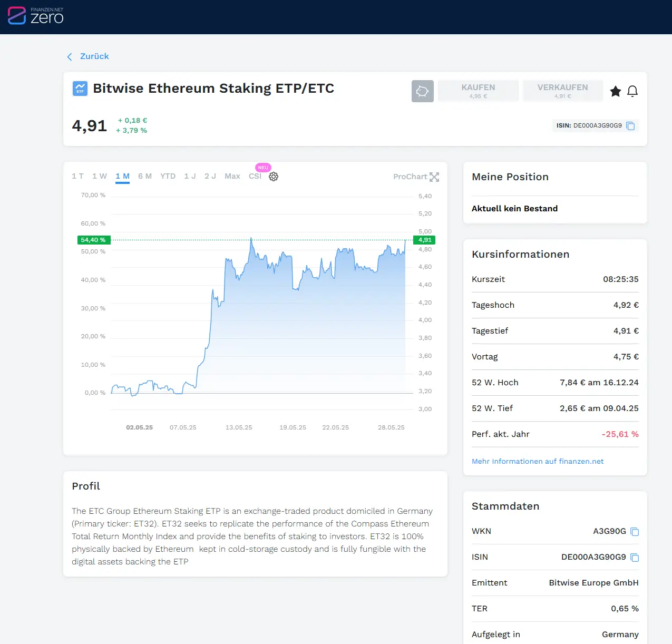672x644 pixels.
Task: Copy the WKN A3G90G with copy icon
Action: click(x=635, y=532)
